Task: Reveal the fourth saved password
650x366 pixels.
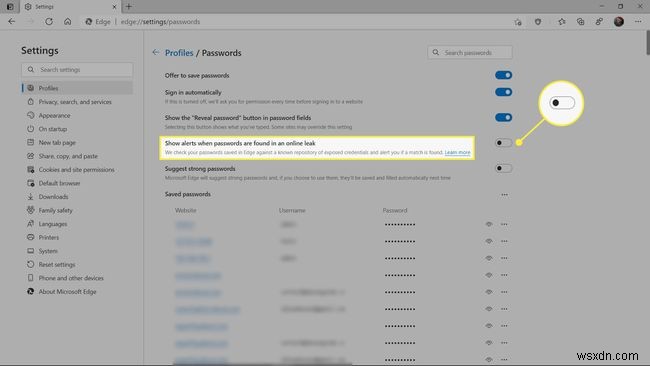Action: [x=489, y=275]
